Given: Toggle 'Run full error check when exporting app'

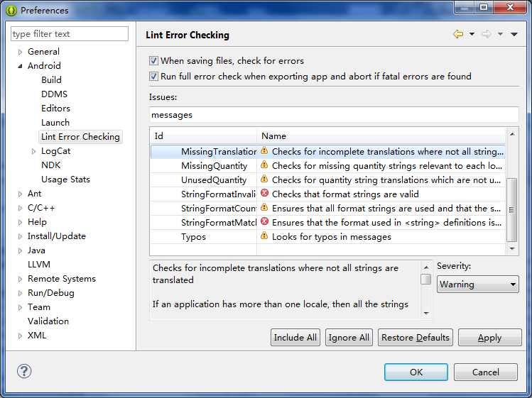Looking at the screenshot, I should [153, 77].
